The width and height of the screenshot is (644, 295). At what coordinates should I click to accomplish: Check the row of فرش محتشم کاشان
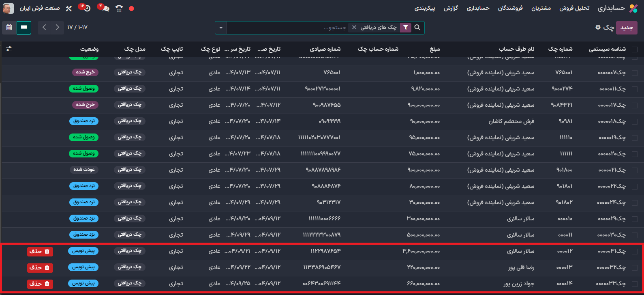(x=635, y=121)
